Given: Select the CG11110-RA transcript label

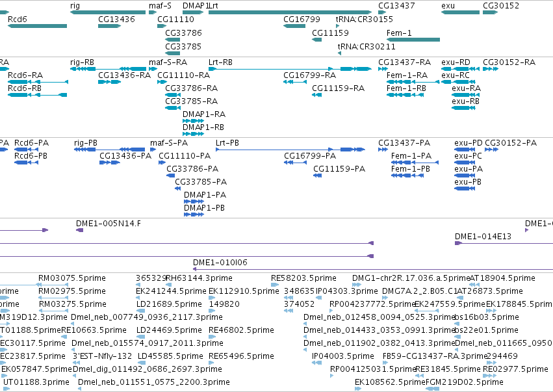Looking at the screenshot, I should pyautogui.click(x=183, y=75).
